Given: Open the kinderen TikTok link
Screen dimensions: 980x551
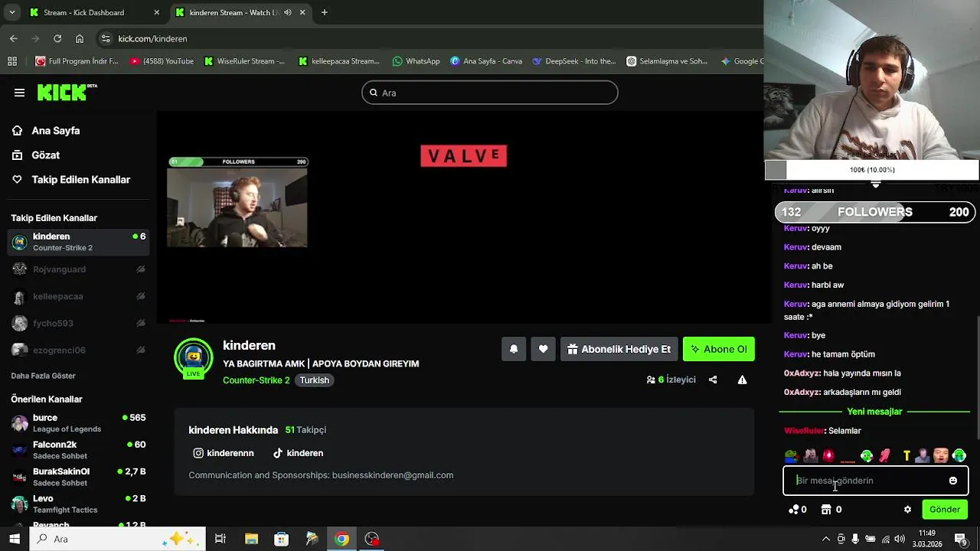Looking at the screenshot, I should pos(298,453).
